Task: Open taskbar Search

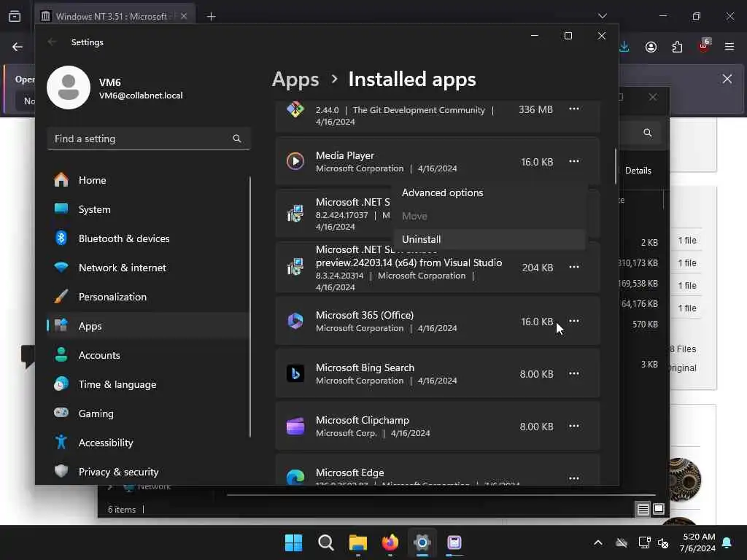Action: (326, 542)
